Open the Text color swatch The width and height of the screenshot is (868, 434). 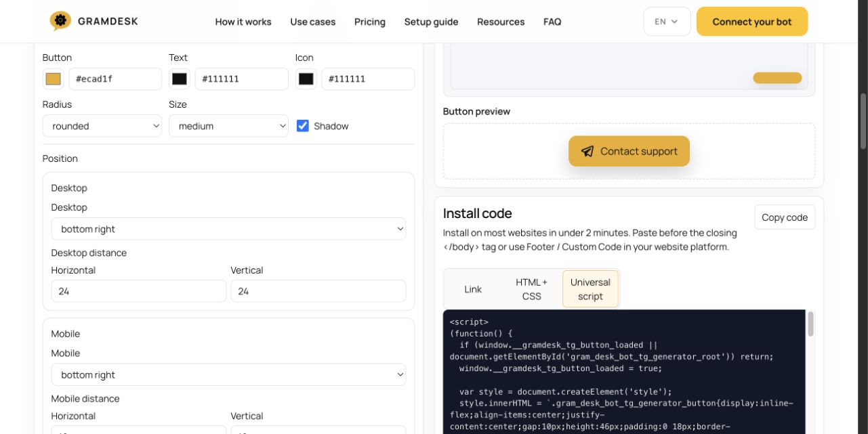[x=180, y=79]
